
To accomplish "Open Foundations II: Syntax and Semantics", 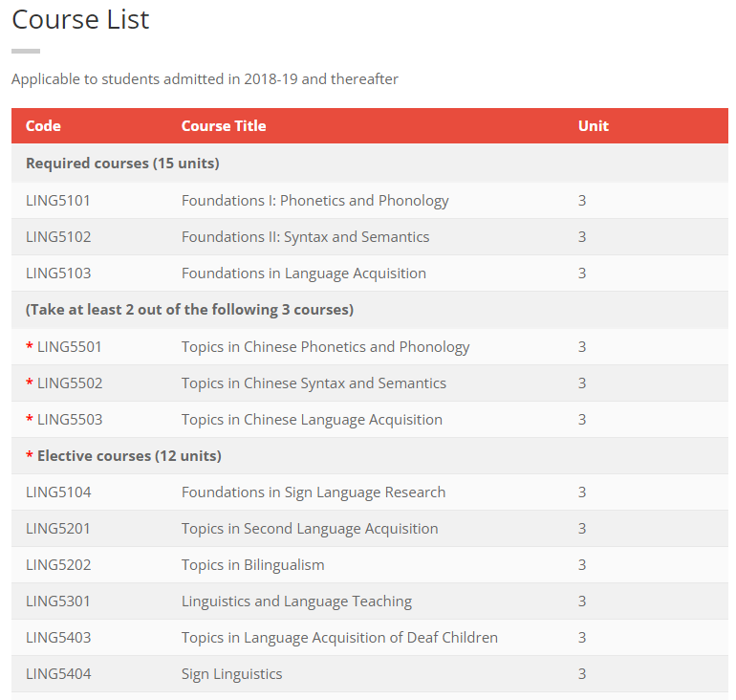I will (x=305, y=237).
